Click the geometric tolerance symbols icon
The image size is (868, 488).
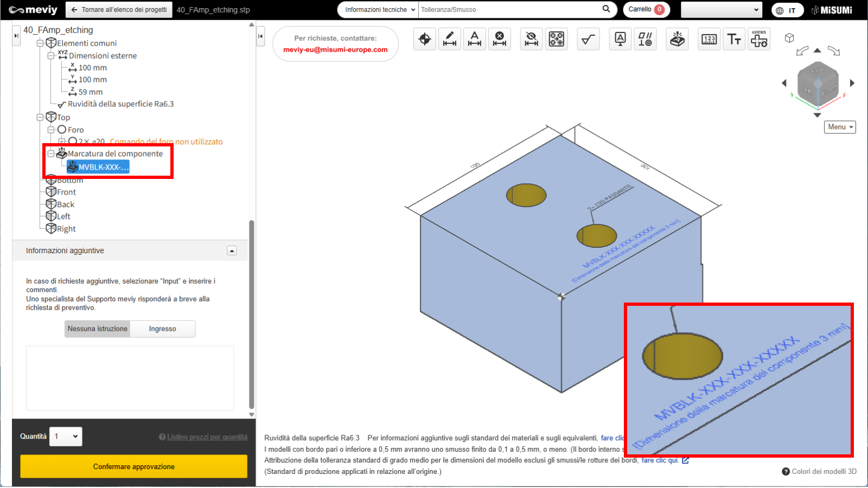645,39
